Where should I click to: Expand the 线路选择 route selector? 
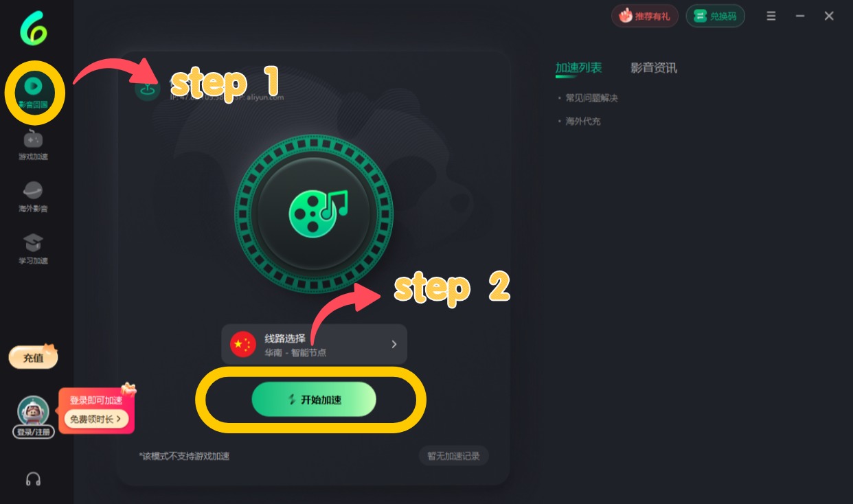(x=314, y=344)
